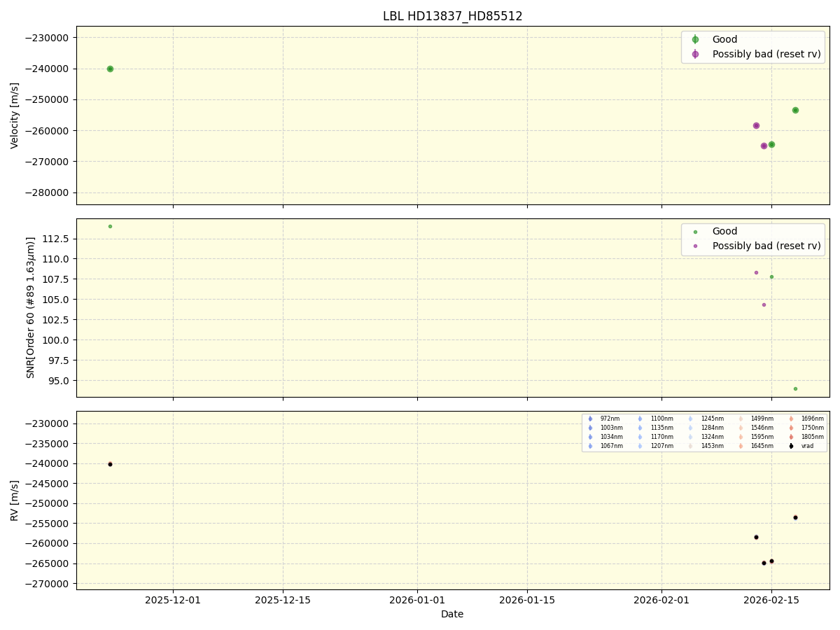Click the purple SNR point near 104.3

(764, 304)
